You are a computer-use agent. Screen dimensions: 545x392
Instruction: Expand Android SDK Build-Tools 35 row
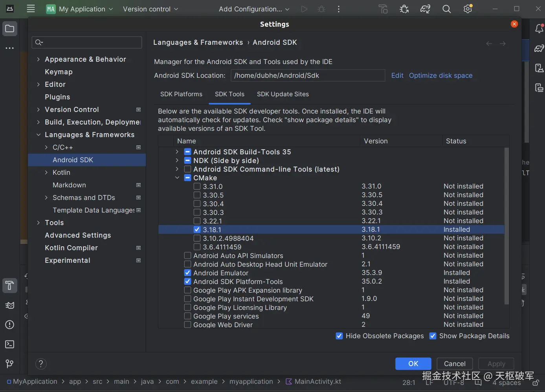[177, 152]
